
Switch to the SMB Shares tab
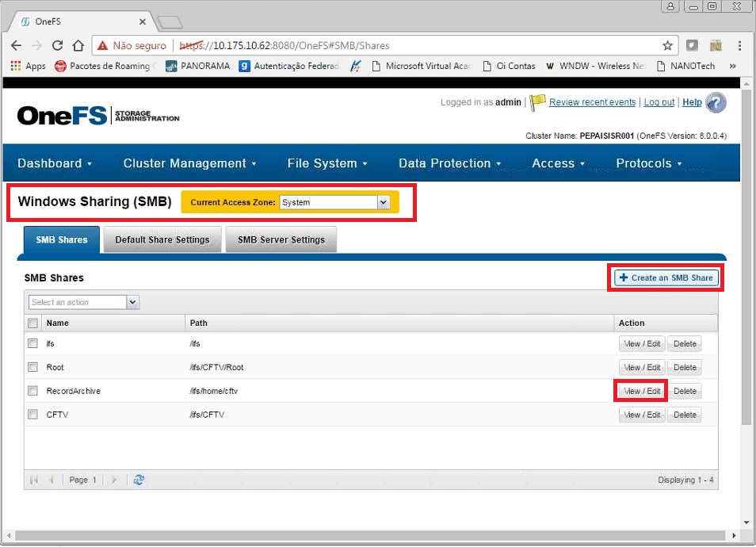tap(62, 239)
